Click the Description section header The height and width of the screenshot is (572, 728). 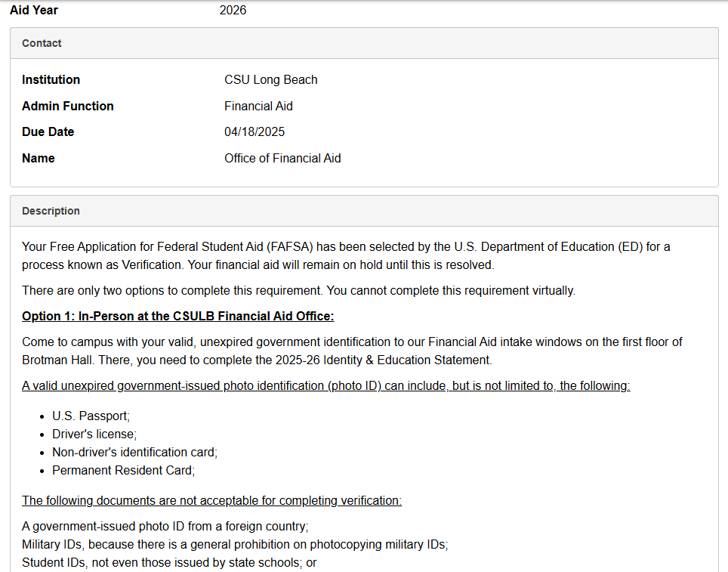coord(51,211)
